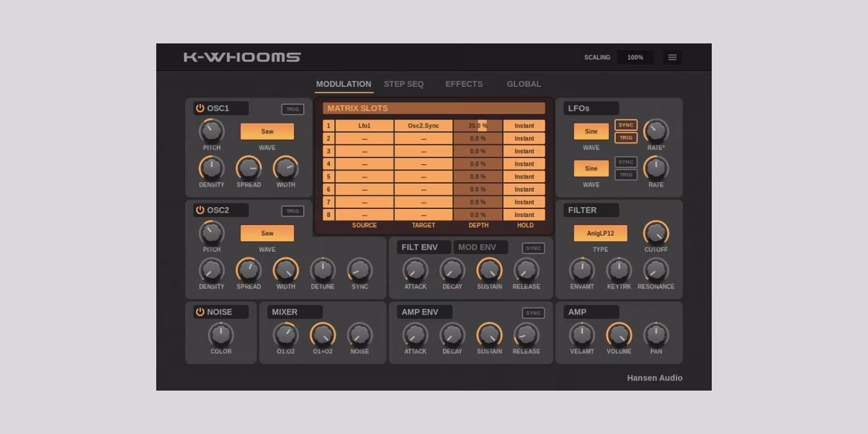Click the Rate knob of the first LFO

click(x=656, y=132)
